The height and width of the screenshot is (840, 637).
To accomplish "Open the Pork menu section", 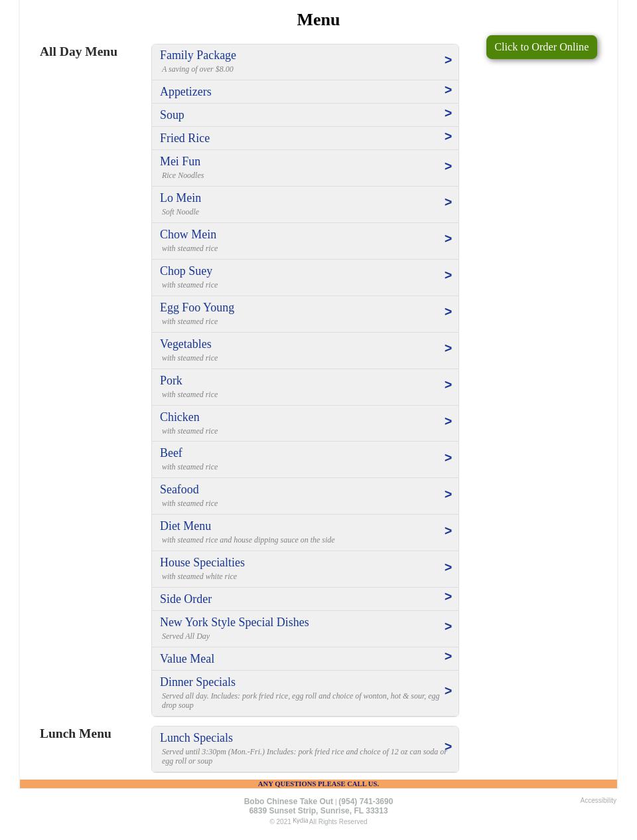I will [171, 380].
